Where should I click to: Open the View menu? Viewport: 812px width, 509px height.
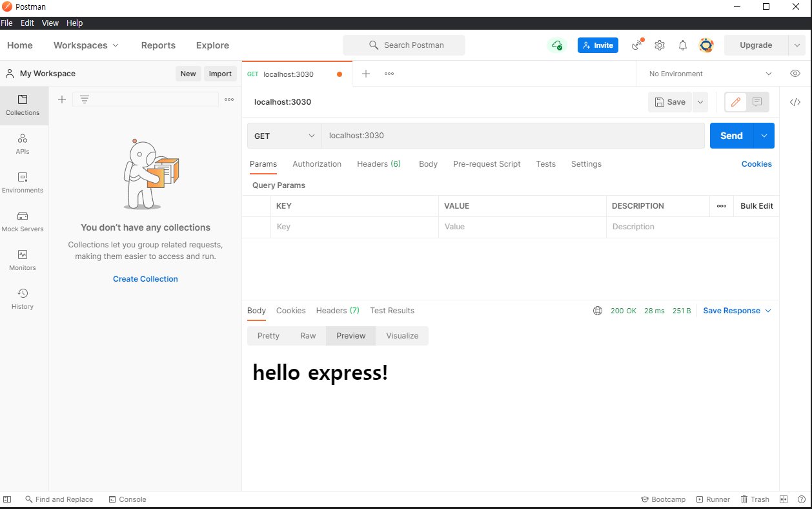[50, 23]
